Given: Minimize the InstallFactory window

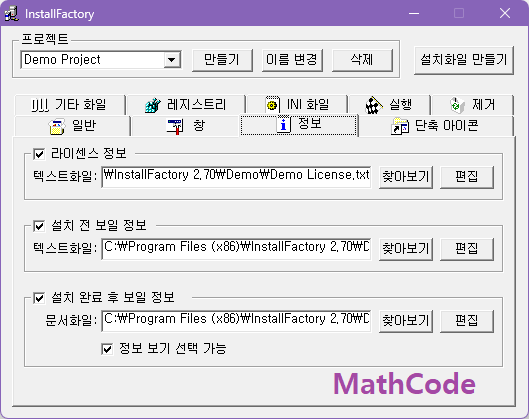Looking at the screenshot, I should tap(414, 13).
